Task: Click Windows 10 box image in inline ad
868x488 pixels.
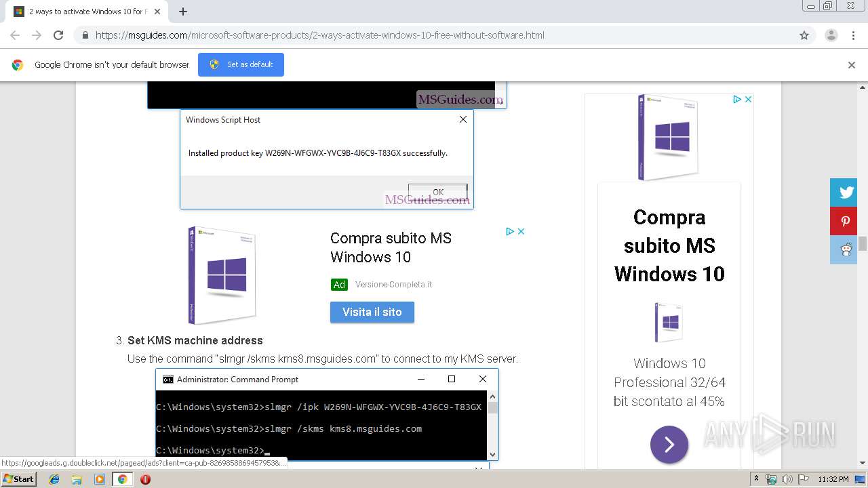Action: pos(222,274)
